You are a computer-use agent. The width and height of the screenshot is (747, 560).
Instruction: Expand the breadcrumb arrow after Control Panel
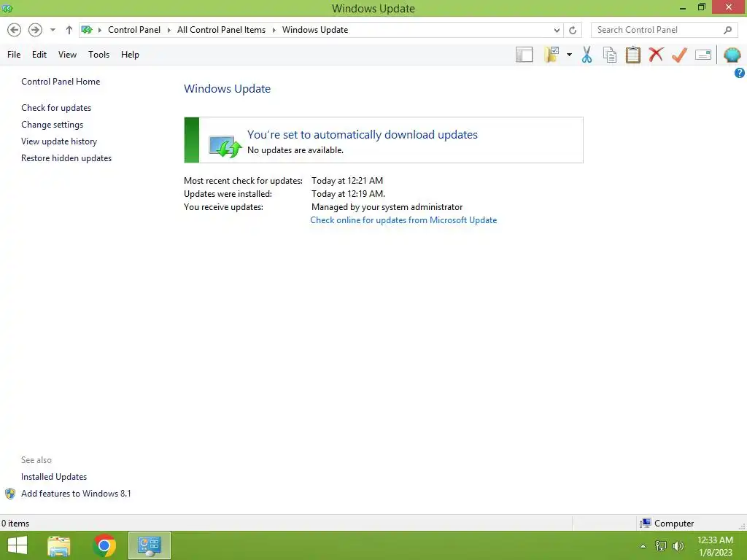[x=169, y=30]
